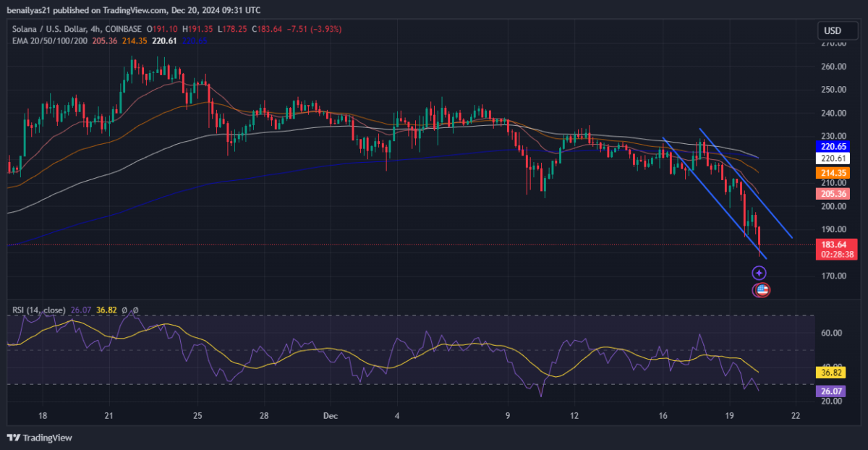Click the purple 26.07 RSI value label

tap(830, 391)
